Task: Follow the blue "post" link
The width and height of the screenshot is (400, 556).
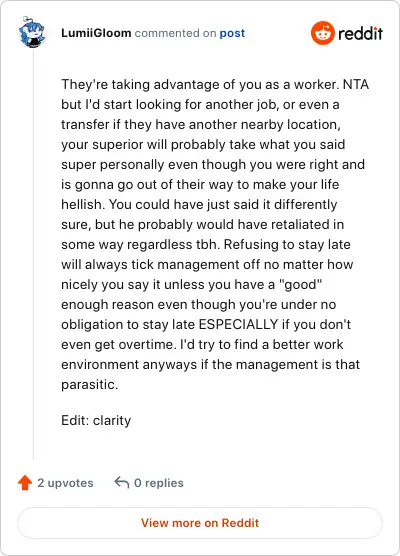Action: (232, 33)
